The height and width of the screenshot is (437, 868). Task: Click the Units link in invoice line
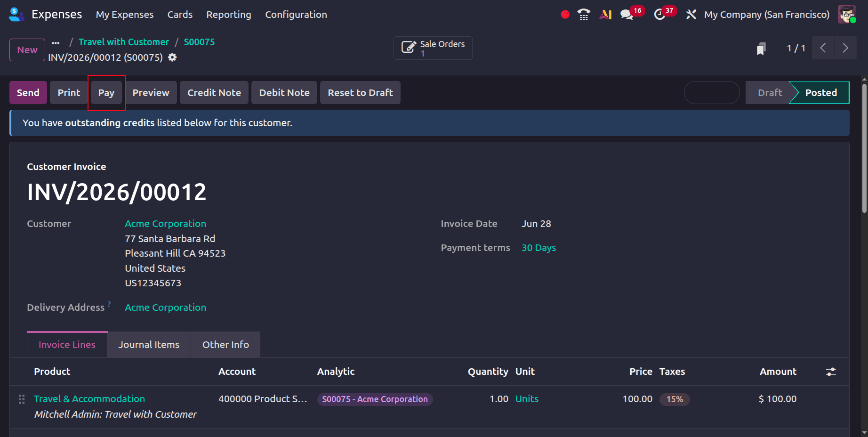tap(527, 399)
